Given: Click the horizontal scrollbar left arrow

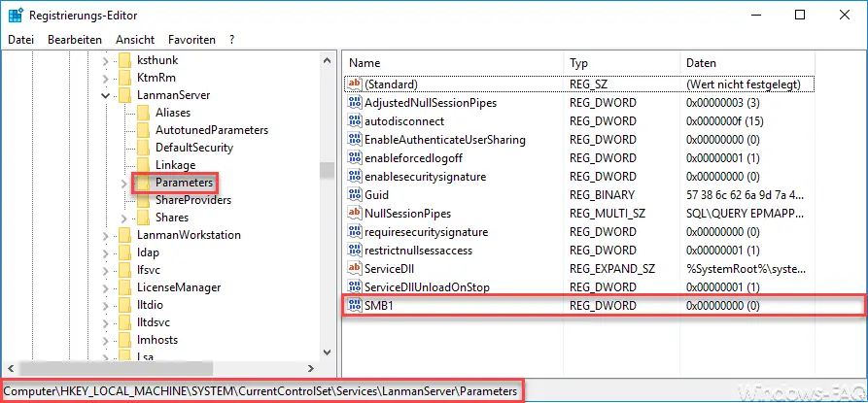Looking at the screenshot, I should [10, 368].
